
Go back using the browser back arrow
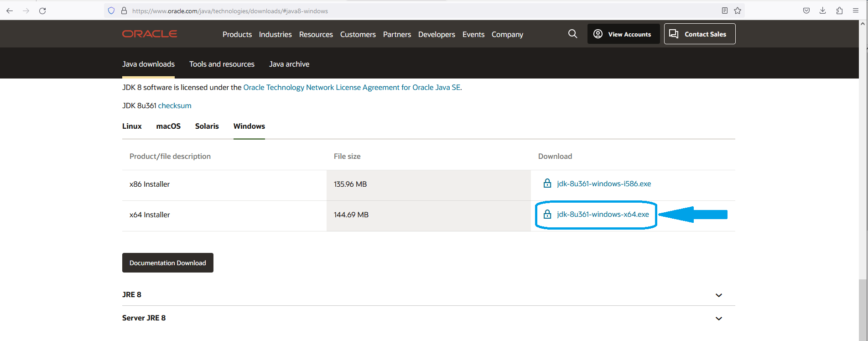click(10, 10)
